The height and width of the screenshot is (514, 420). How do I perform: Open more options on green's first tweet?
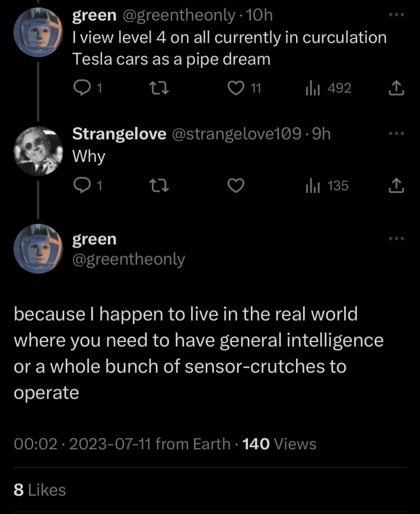click(396, 15)
